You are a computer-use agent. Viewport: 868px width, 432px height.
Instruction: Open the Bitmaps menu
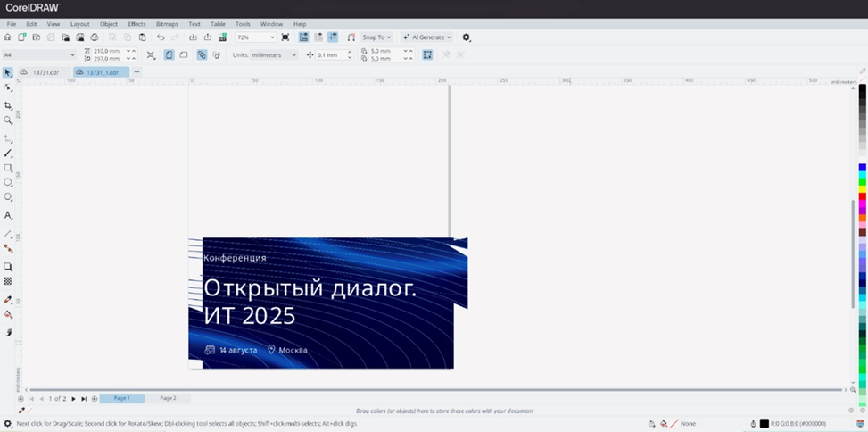coord(167,24)
